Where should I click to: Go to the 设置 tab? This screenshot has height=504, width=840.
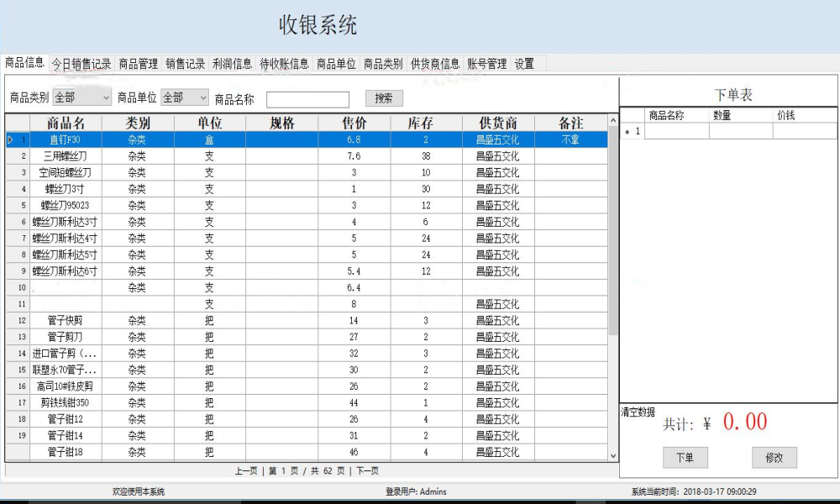pyautogui.click(x=524, y=65)
